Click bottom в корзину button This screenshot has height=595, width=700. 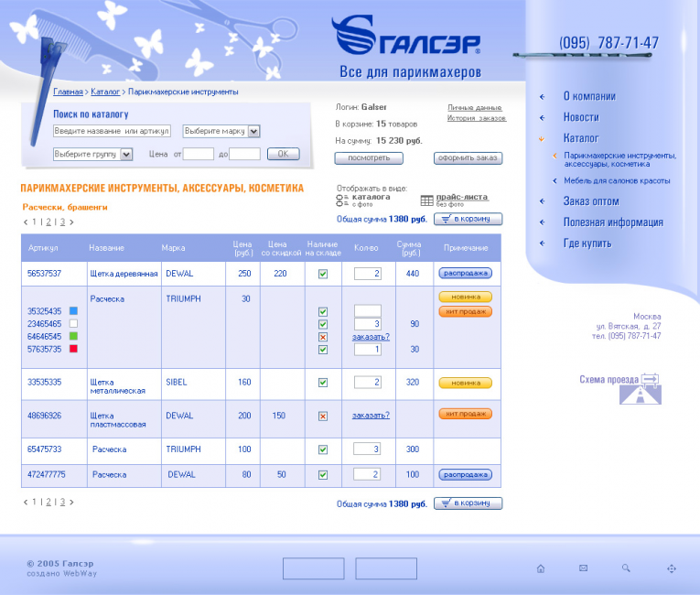coord(468,503)
